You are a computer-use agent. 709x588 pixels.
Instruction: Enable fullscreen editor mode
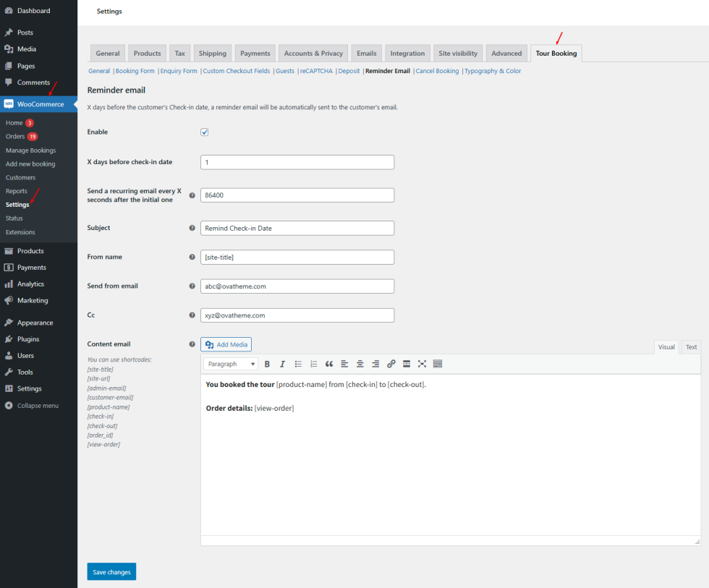click(422, 364)
